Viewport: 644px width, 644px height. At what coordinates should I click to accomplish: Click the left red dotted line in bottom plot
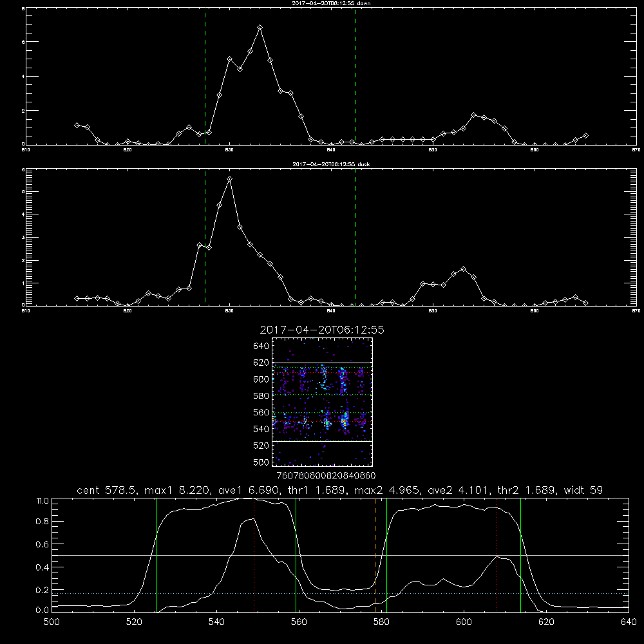point(254,554)
